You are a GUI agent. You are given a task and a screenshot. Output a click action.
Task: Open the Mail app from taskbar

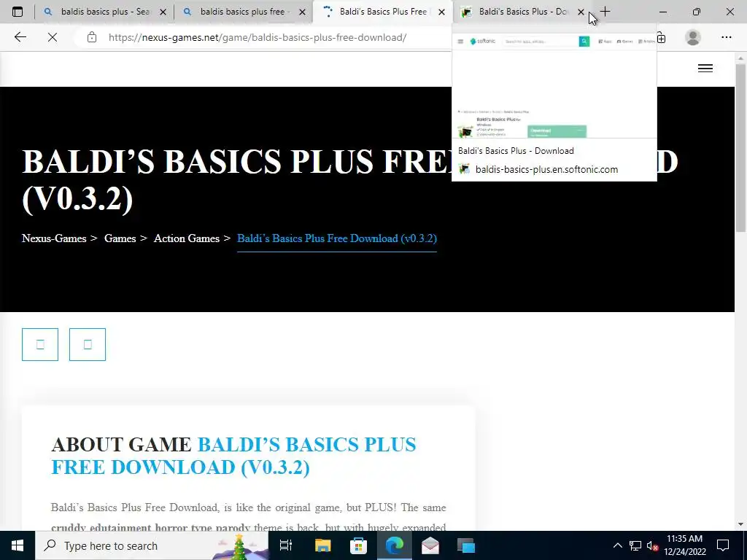430,545
